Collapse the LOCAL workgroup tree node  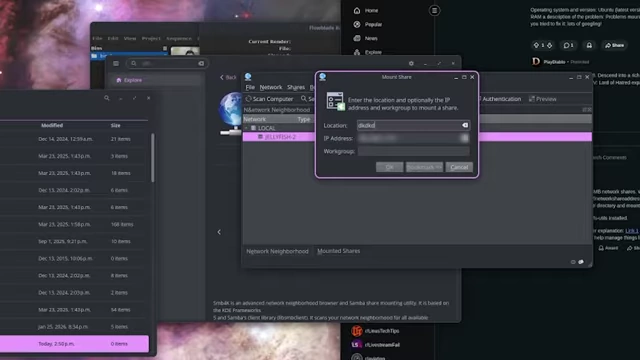pos(246,128)
